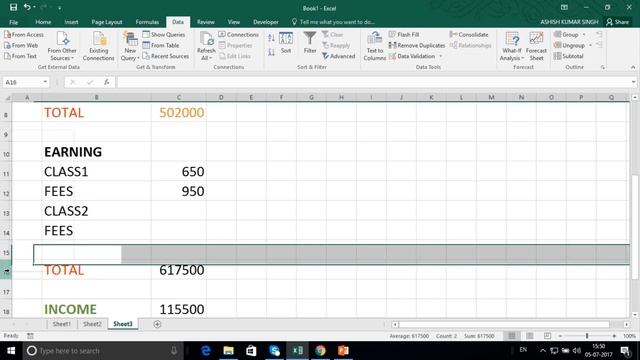The image size is (640, 360).
Task: Switch to the Home tab
Action: click(43, 22)
